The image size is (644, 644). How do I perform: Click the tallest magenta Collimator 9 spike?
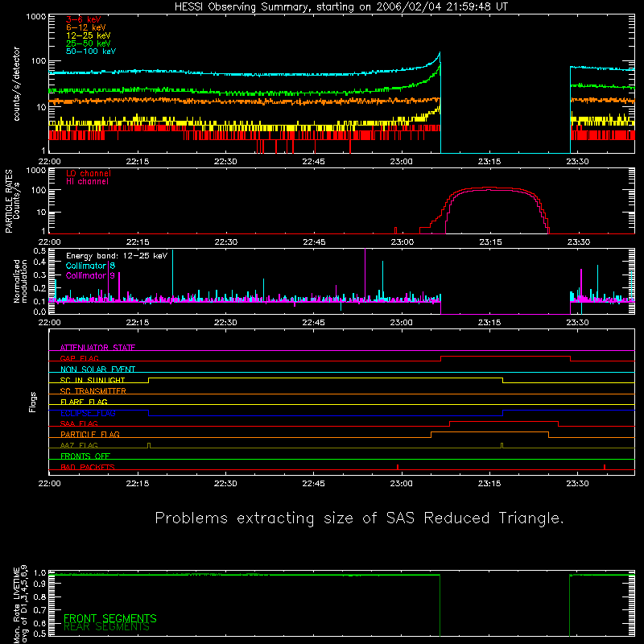(x=365, y=275)
